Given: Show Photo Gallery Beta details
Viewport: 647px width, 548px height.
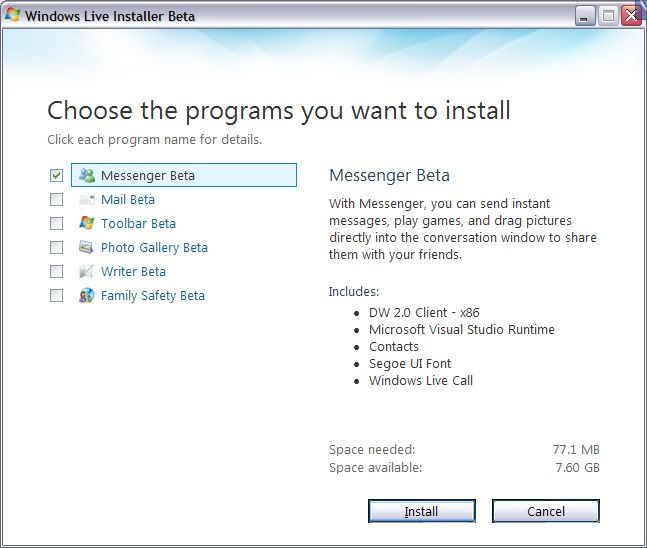Looking at the screenshot, I should tap(154, 248).
